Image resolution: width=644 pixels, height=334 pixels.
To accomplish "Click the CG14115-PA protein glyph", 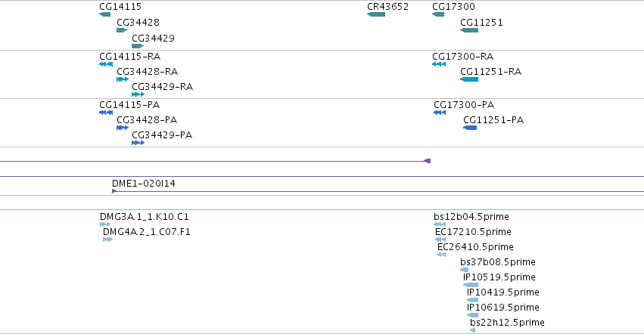I will pos(106,113).
